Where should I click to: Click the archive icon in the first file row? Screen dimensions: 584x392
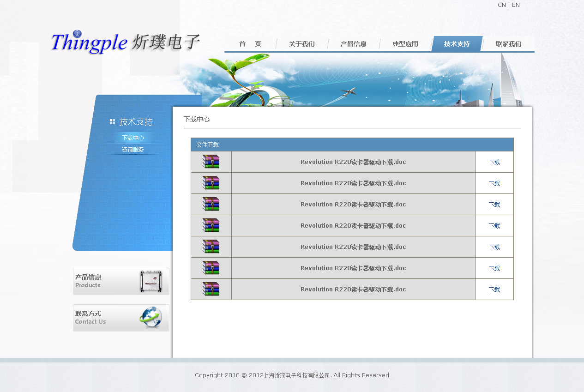tap(211, 162)
